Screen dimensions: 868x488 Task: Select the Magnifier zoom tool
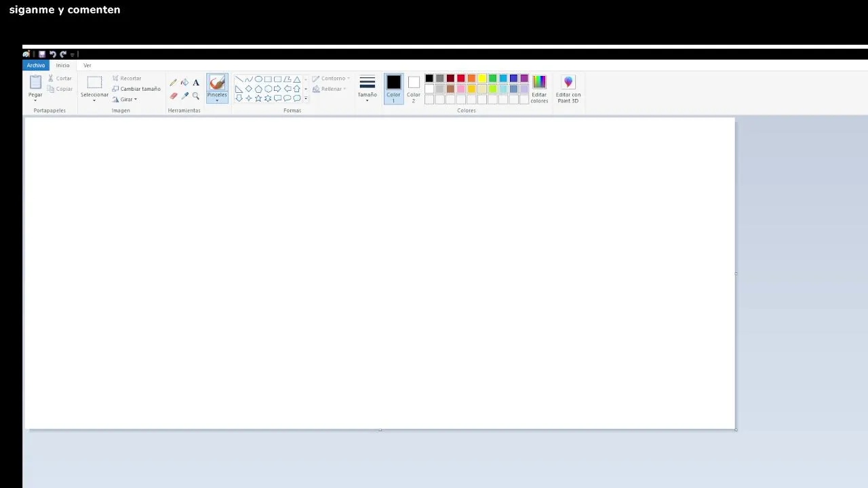(x=196, y=96)
